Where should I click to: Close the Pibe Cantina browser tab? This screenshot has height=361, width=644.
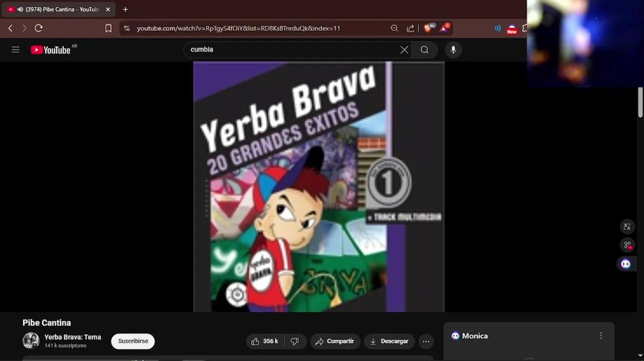click(108, 10)
